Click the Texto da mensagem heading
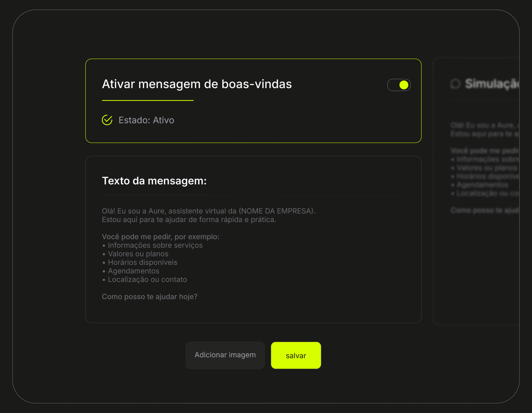This screenshot has height=413, width=532. coord(154,181)
